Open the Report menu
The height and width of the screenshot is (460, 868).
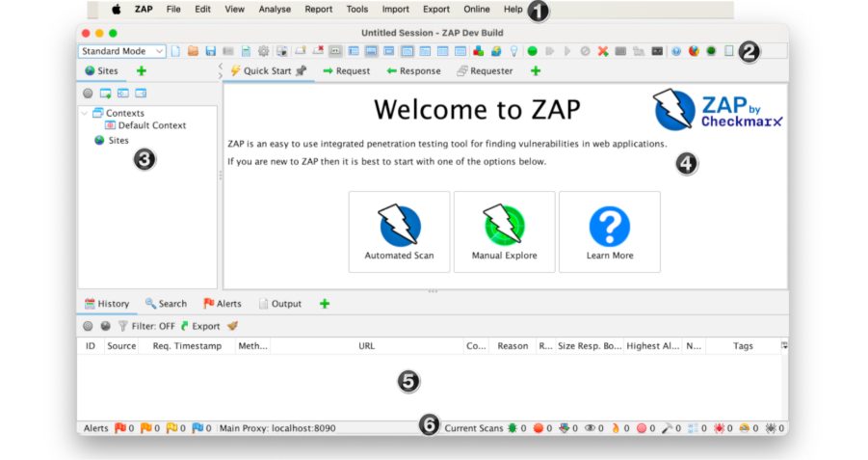318,10
